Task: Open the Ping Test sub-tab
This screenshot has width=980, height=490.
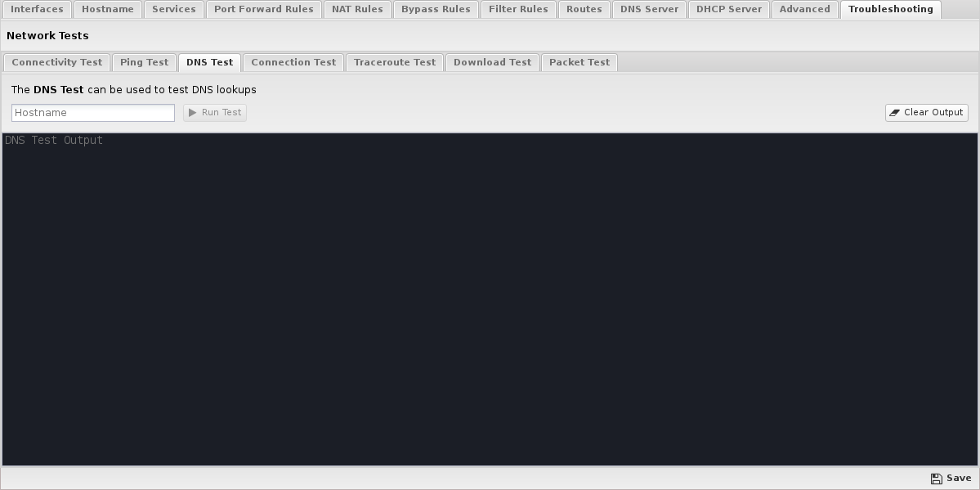Action: pos(145,63)
